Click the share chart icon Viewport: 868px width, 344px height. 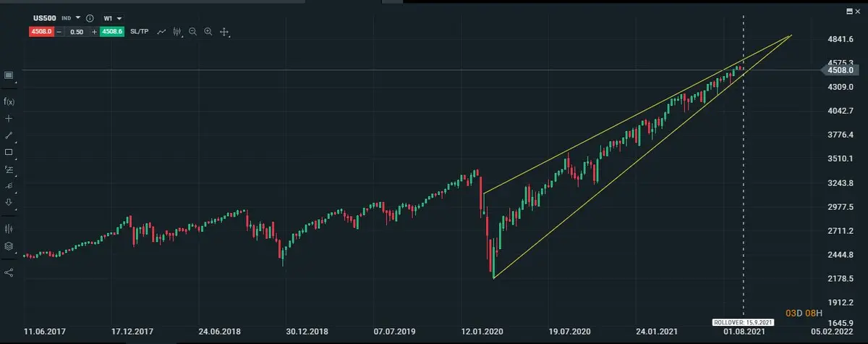click(9, 273)
